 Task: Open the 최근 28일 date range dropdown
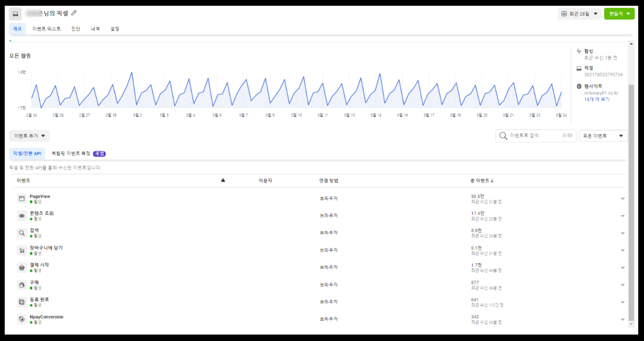(x=579, y=14)
